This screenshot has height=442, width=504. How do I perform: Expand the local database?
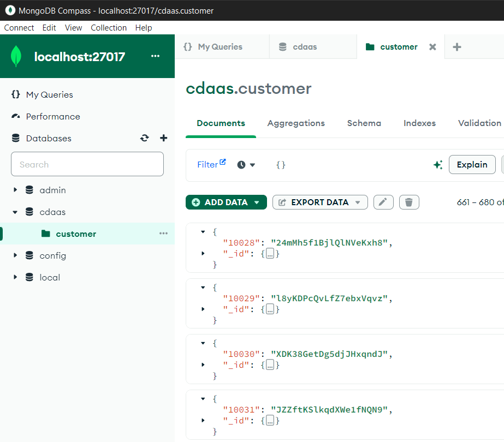pyautogui.click(x=15, y=277)
